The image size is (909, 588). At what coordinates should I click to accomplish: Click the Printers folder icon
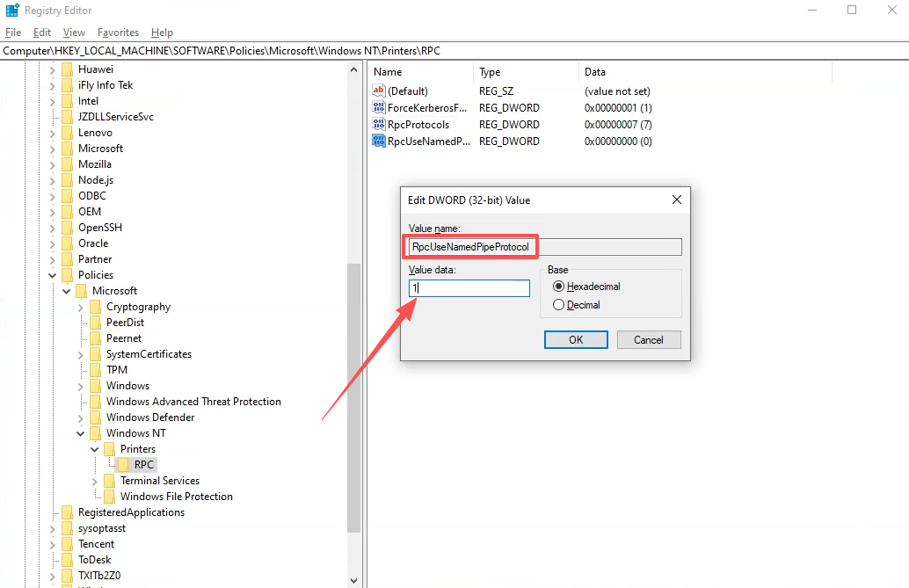coord(109,449)
